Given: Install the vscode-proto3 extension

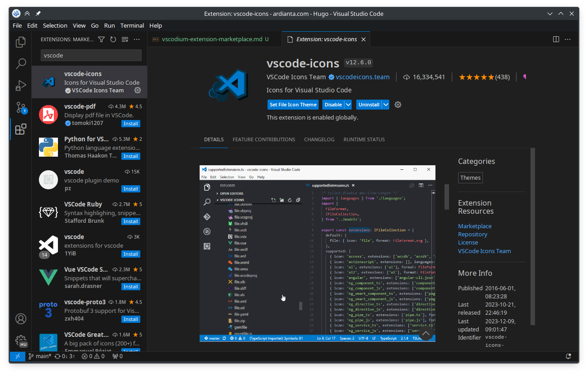Looking at the screenshot, I should tap(131, 319).
